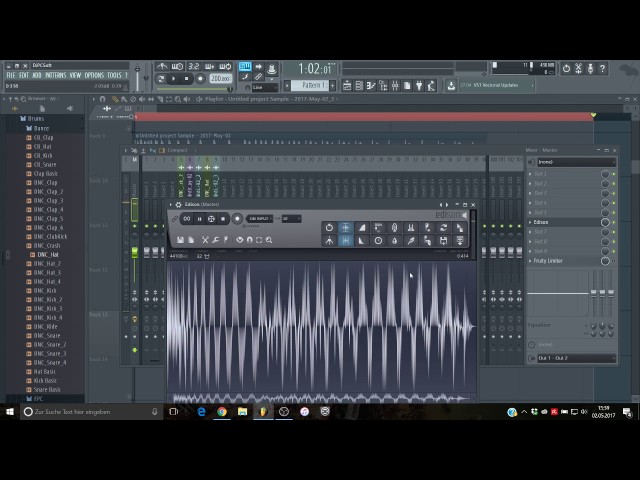Click Edison magnet snap icon
Viewport: 640px width, 480px height.
tap(250, 240)
